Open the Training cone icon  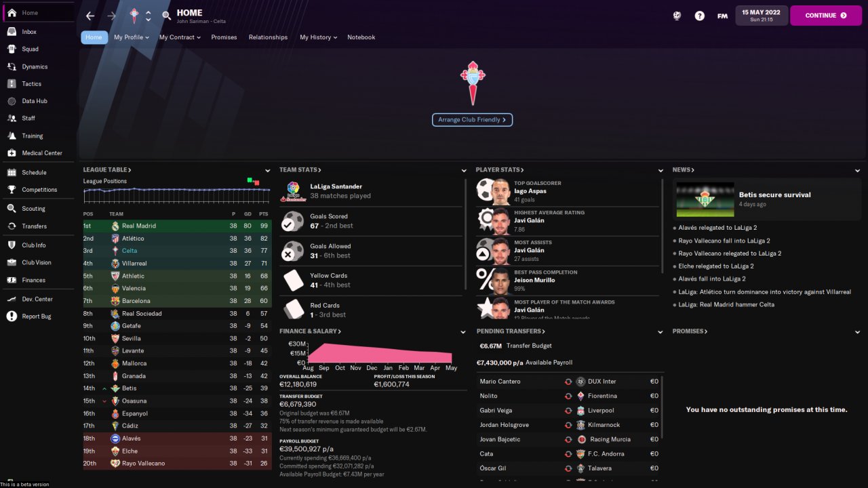click(12, 136)
